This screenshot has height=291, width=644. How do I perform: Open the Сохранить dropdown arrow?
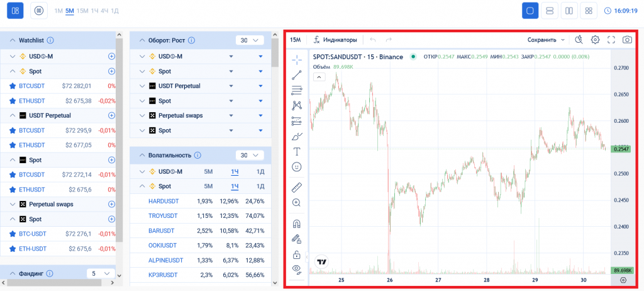563,40
